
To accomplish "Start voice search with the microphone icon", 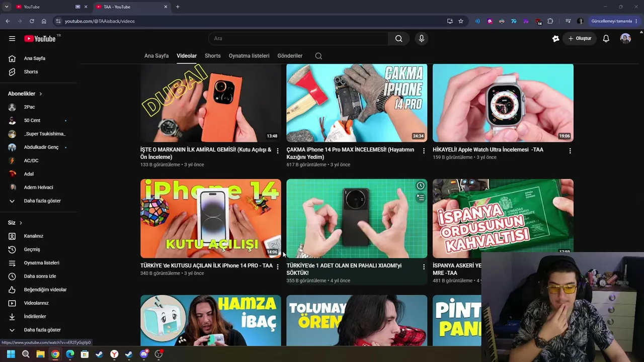I will point(422,39).
